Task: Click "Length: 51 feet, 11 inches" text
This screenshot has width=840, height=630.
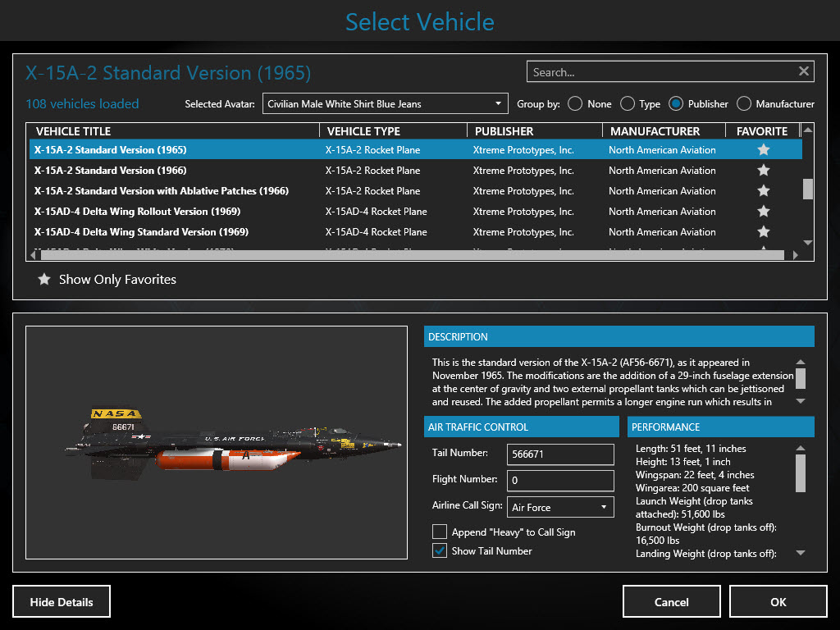Action: (691, 449)
